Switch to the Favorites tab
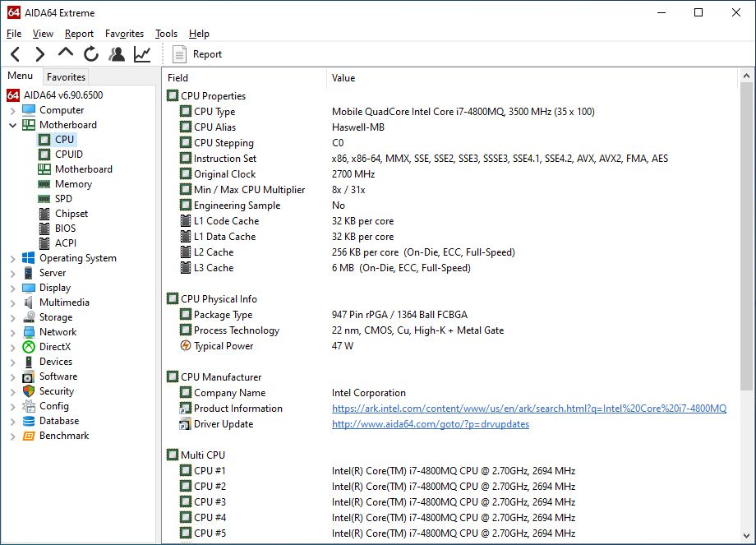This screenshot has height=545, width=756. click(x=66, y=76)
